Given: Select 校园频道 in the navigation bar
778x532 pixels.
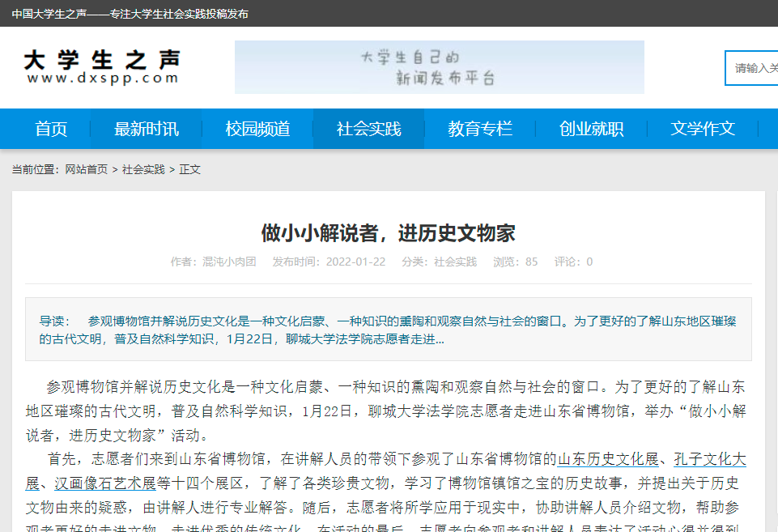Looking at the screenshot, I should point(257,129).
